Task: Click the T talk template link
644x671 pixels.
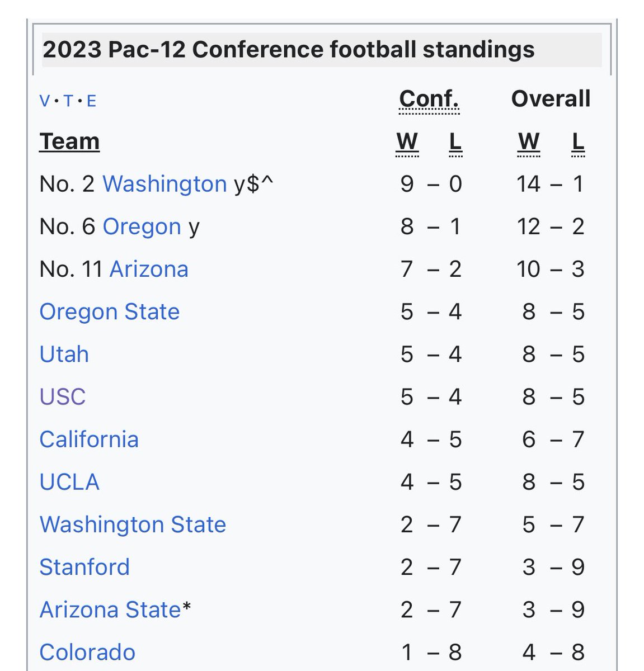Action: [68, 101]
